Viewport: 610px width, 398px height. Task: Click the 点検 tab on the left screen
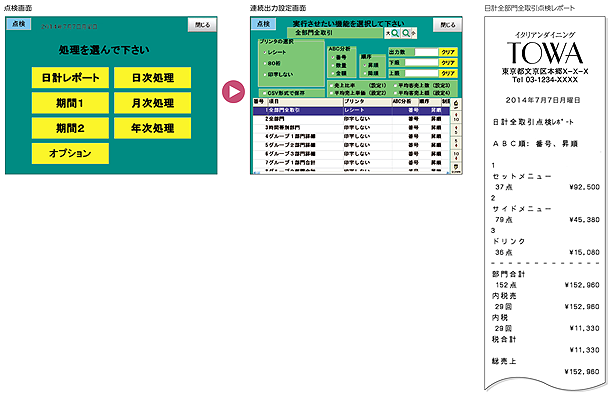[x=19, y=24]
